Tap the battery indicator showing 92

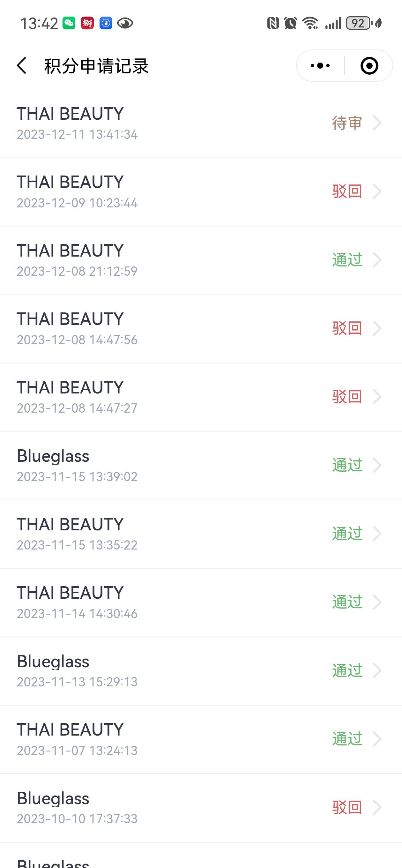point(358,23)
